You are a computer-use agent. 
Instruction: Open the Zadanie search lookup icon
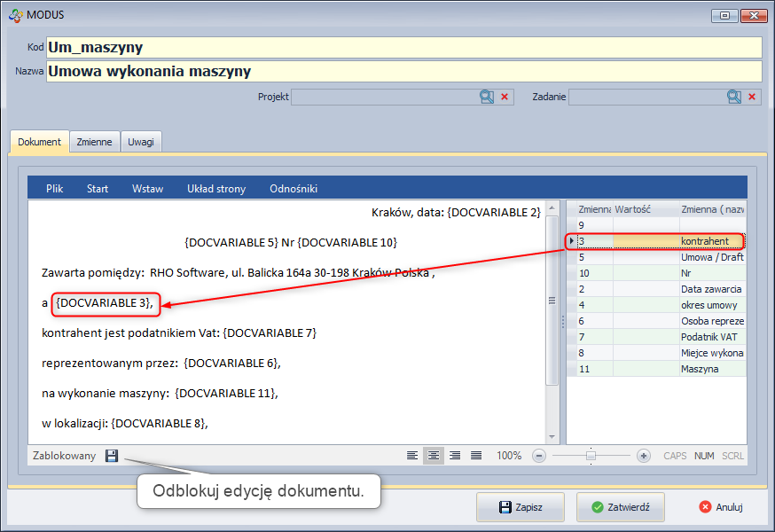click(x=734, y=97)
